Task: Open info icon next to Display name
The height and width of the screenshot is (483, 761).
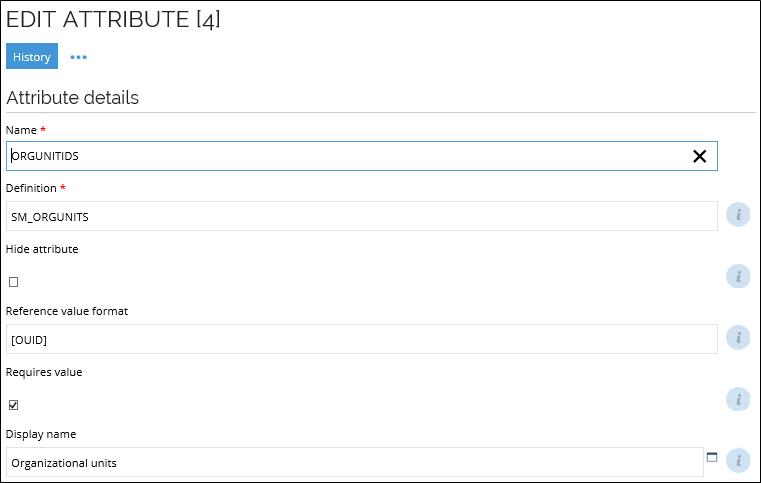Action: click(x=738, y=460)
